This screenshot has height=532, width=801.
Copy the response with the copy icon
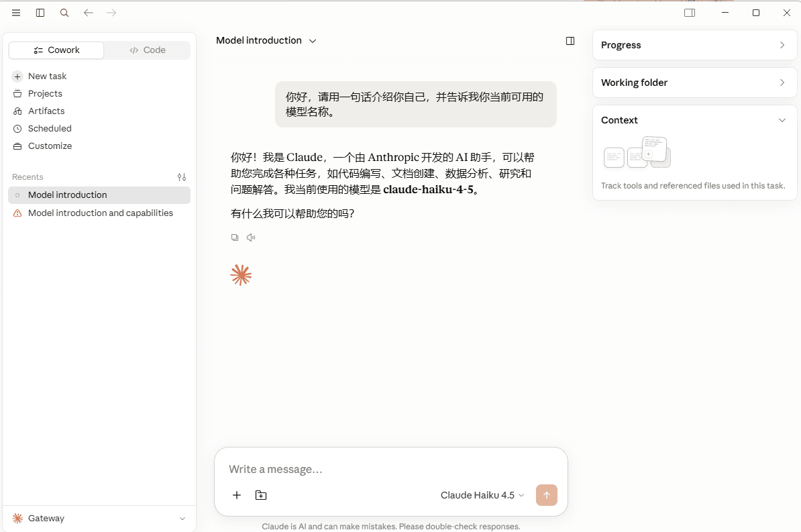point(235,237)
